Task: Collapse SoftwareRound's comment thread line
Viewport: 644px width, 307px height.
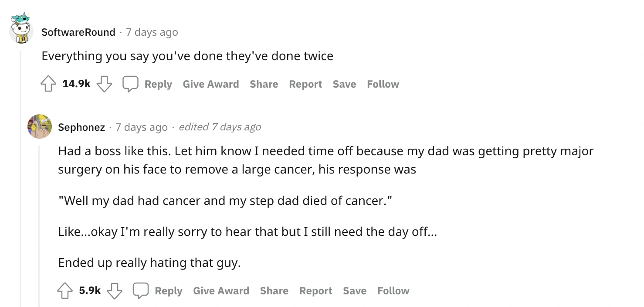Action: tap(21, 174)
